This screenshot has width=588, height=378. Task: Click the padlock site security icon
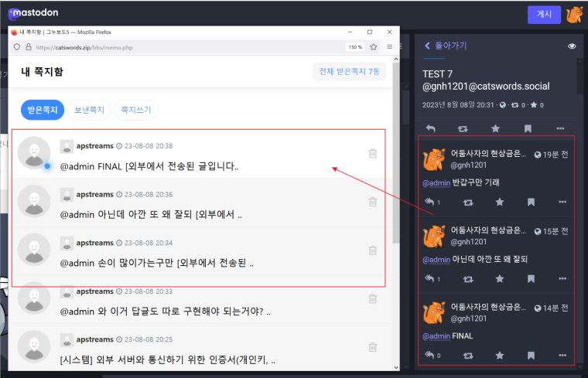[29, 47]
